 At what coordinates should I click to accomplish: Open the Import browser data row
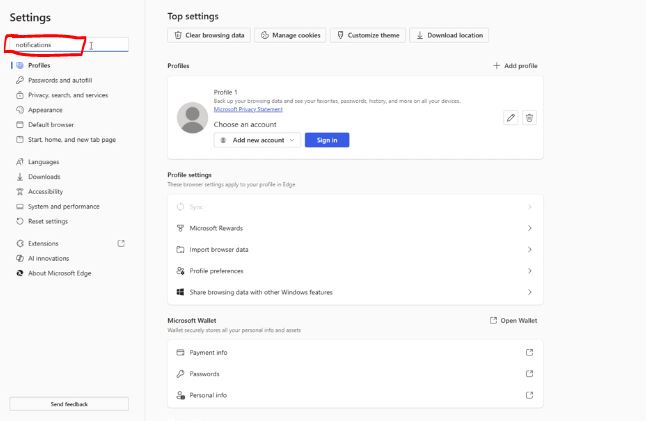tap(355, 249)
